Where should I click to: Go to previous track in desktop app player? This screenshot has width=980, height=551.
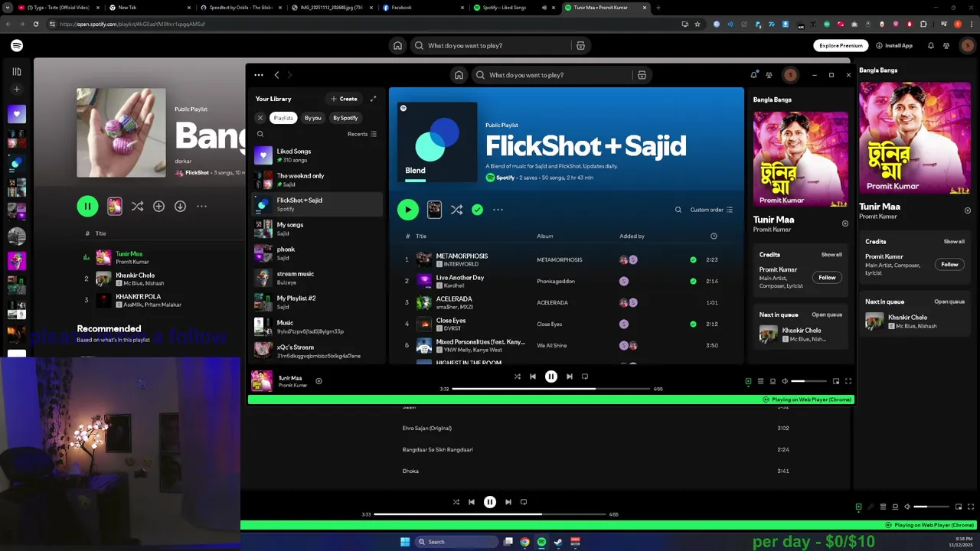tap(533, 377)
